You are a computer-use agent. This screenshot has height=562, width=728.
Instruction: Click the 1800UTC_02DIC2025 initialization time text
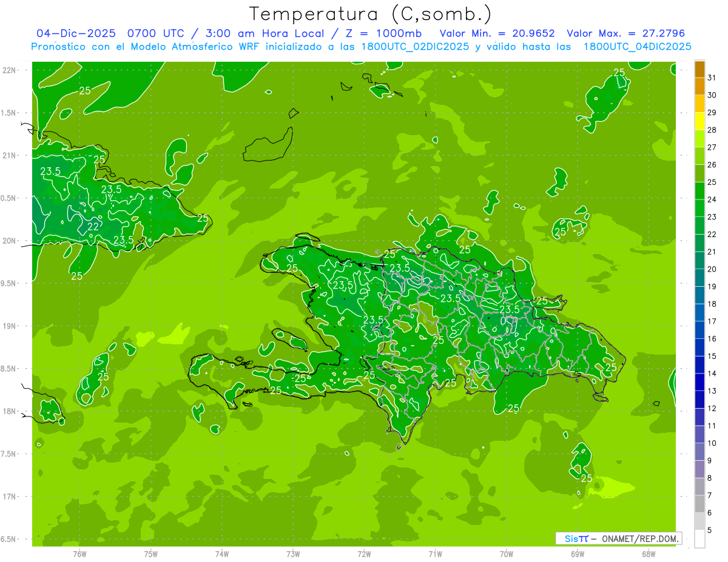412,47
